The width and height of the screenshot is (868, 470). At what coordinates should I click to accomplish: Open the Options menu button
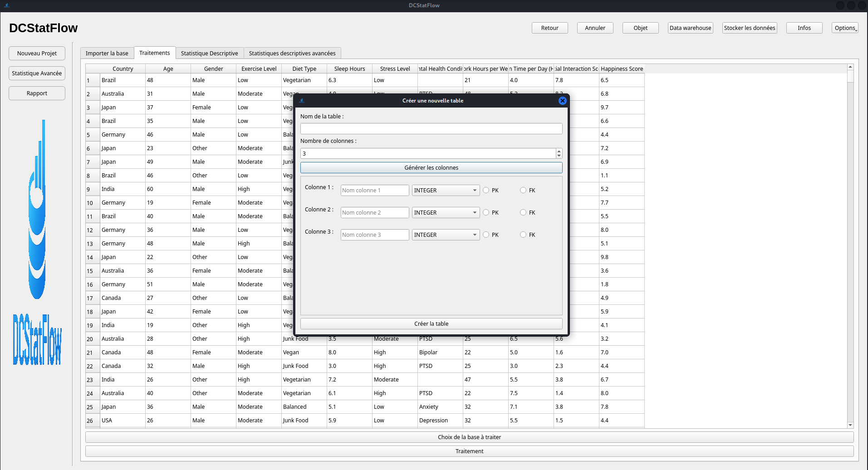(844, 28)
